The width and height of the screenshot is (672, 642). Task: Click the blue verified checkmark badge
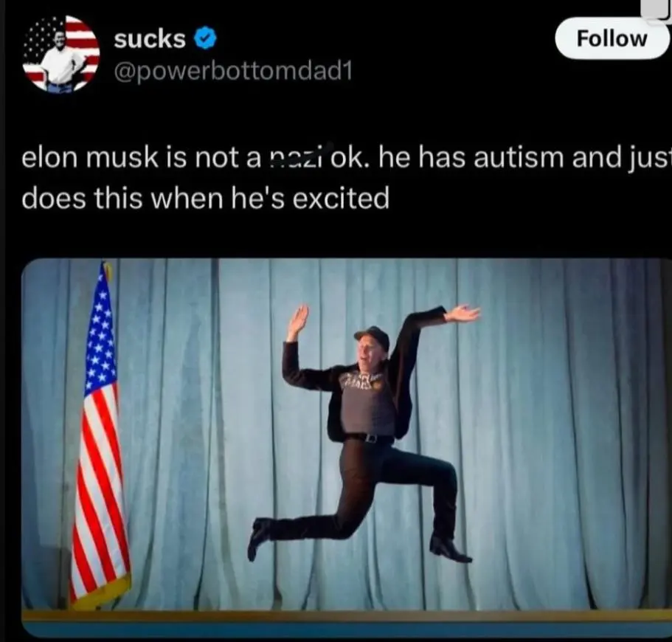click(x=206, y=38)
